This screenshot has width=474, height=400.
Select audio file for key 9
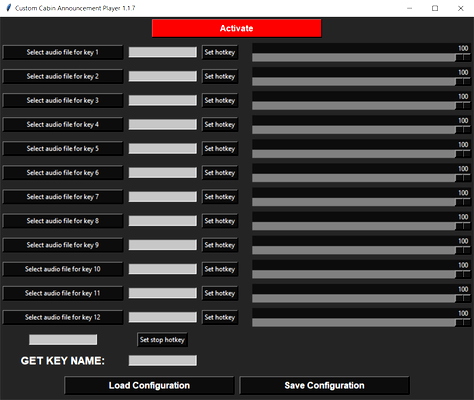click(63, 245)
